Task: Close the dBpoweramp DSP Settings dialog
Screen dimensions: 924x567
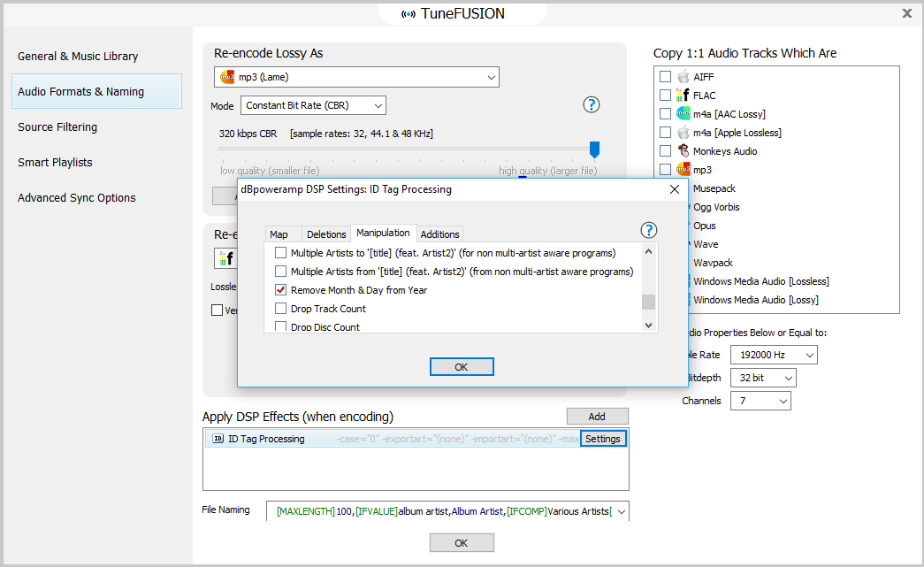Action: [x=675, y=189]
